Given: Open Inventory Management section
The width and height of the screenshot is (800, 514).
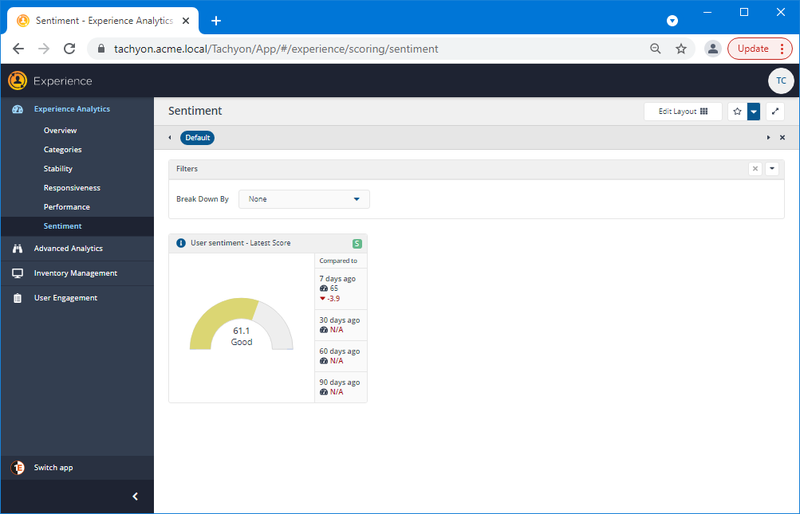Looking at the screenshot, I should [76, 273].
